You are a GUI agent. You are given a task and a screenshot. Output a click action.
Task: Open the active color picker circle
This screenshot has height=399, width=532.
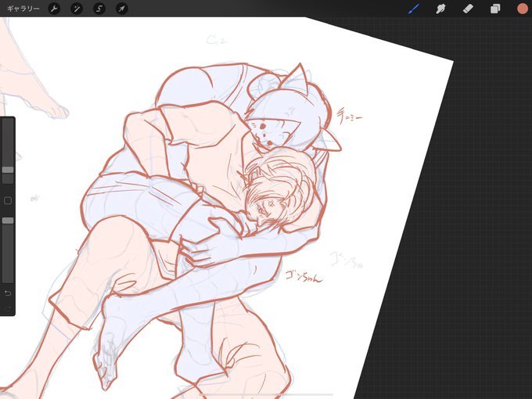(x=523, y=9)
